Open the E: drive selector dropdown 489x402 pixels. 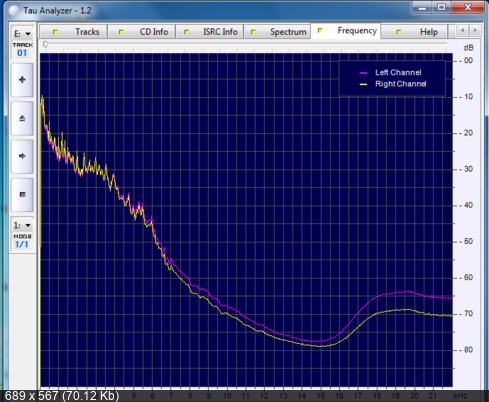(22, 34)
